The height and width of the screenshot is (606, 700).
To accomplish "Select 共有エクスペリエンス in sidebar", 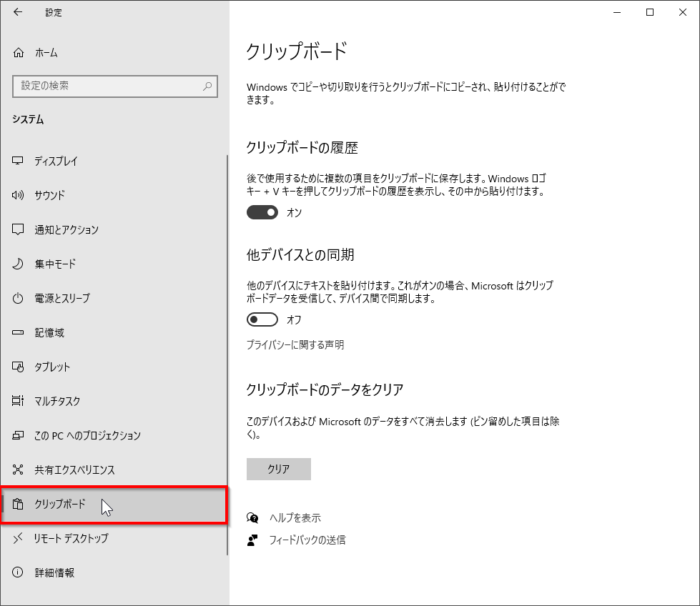I will 114,470.
